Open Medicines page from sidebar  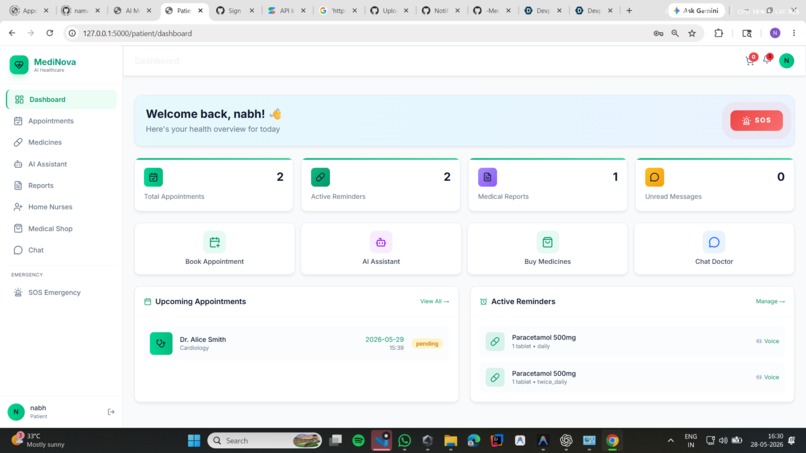pyautogui.click(x=61, y=142)
